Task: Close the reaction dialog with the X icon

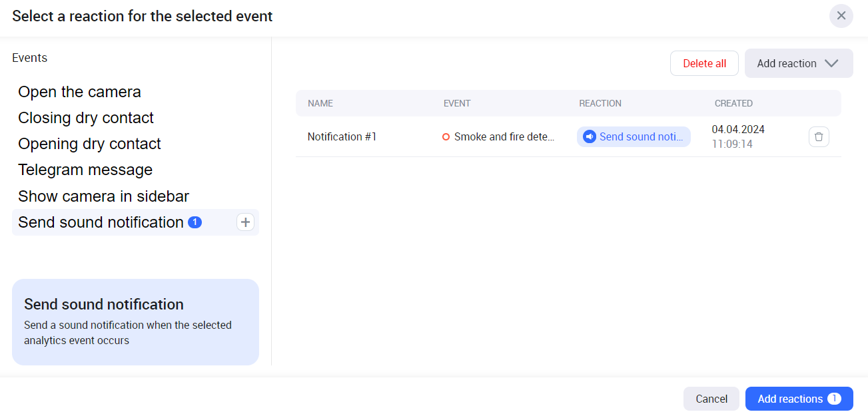Action: point(841,16)
